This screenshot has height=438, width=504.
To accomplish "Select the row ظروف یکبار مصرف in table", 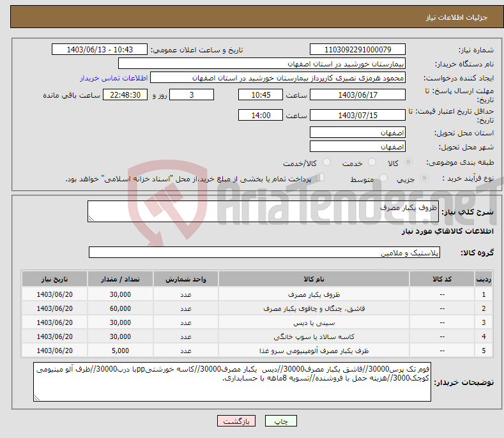I will 257,294.
